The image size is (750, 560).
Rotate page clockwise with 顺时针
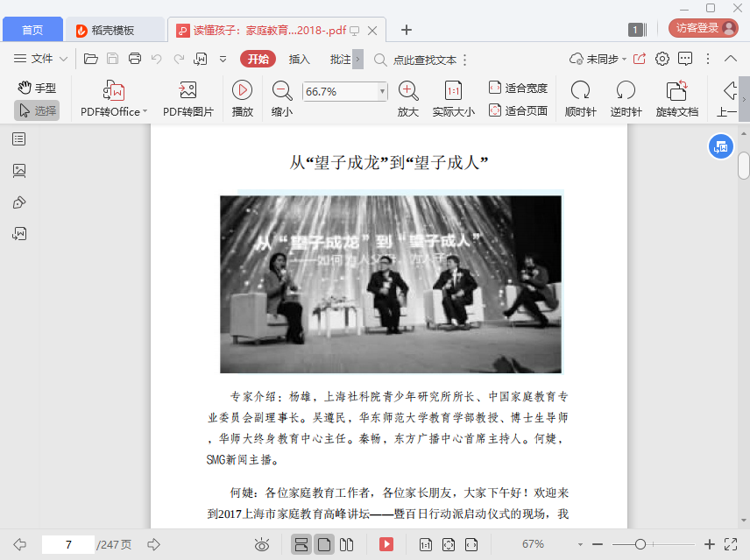tap(580, 99)
